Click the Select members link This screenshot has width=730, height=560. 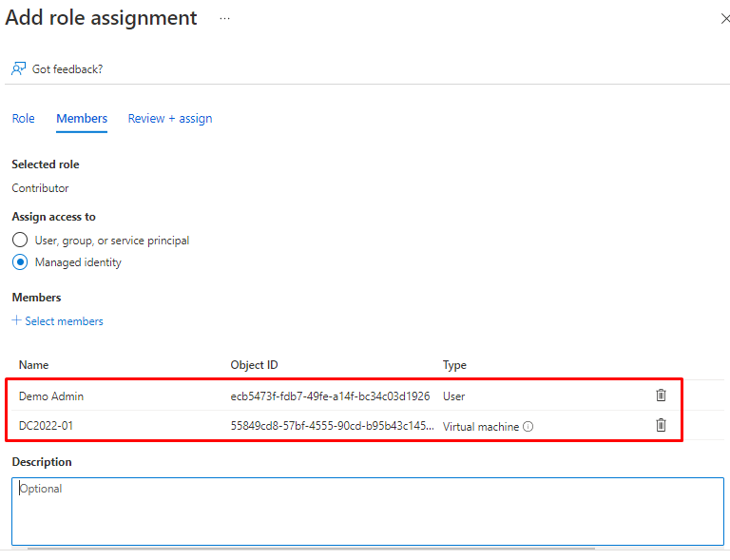(64, 321)
